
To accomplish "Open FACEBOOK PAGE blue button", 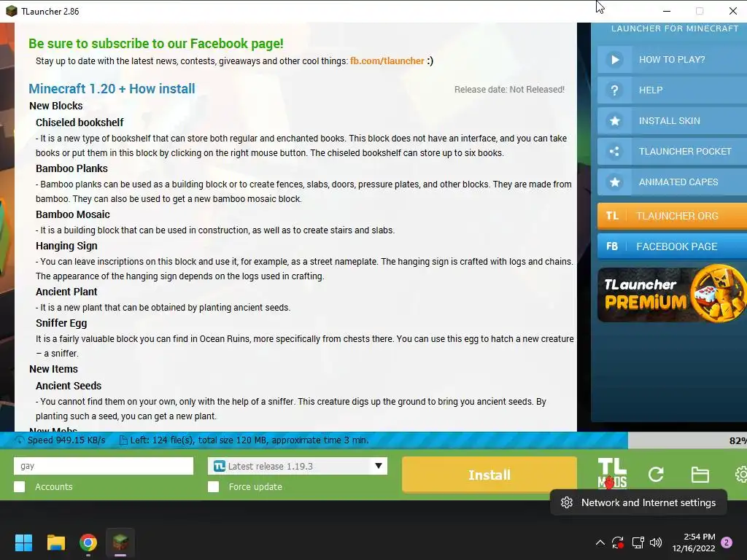I will click(672, 246).
